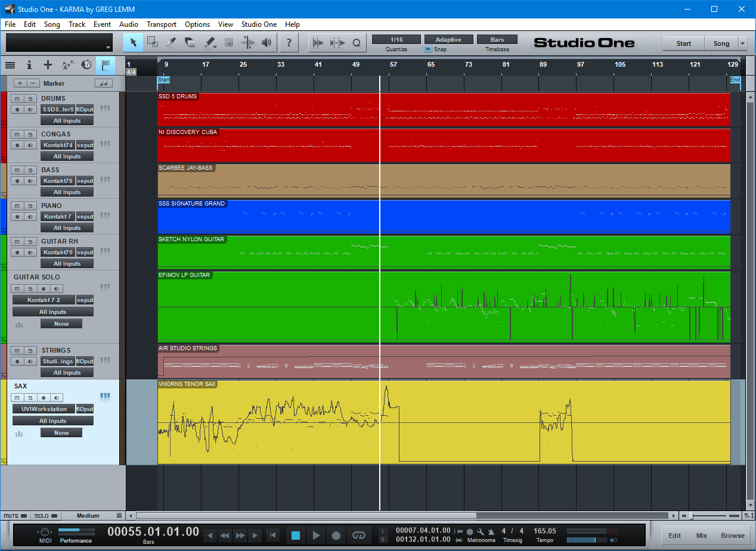Click the Strip Silence toolbar icon
The image size is (756, 551).
pyautogui.click(x=318, y=42)
